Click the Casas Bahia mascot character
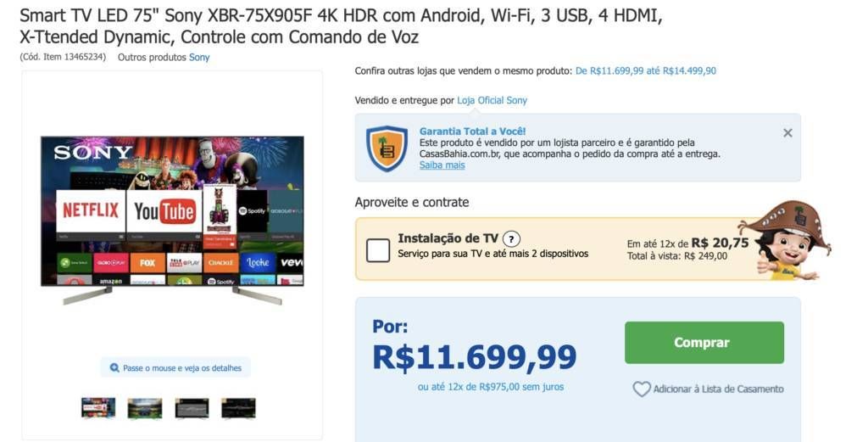This screenshot has width=868, height=442. coord(785,240)
